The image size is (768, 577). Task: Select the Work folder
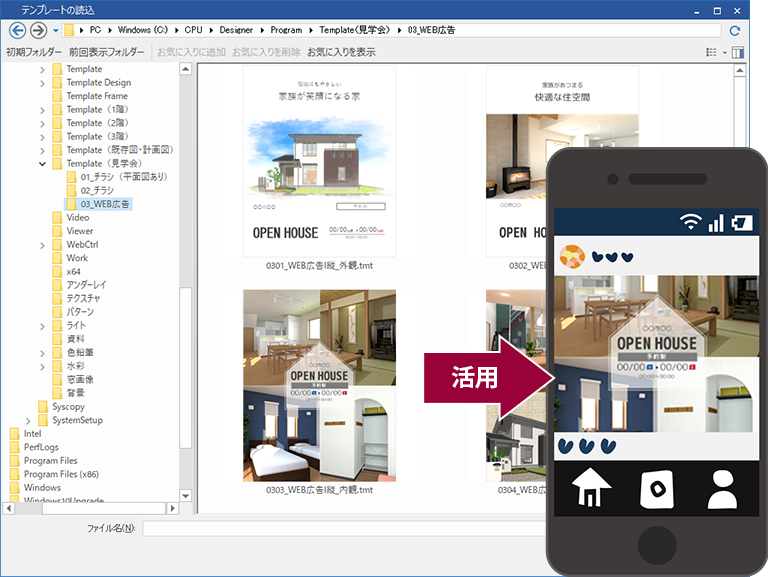(70, 258)
